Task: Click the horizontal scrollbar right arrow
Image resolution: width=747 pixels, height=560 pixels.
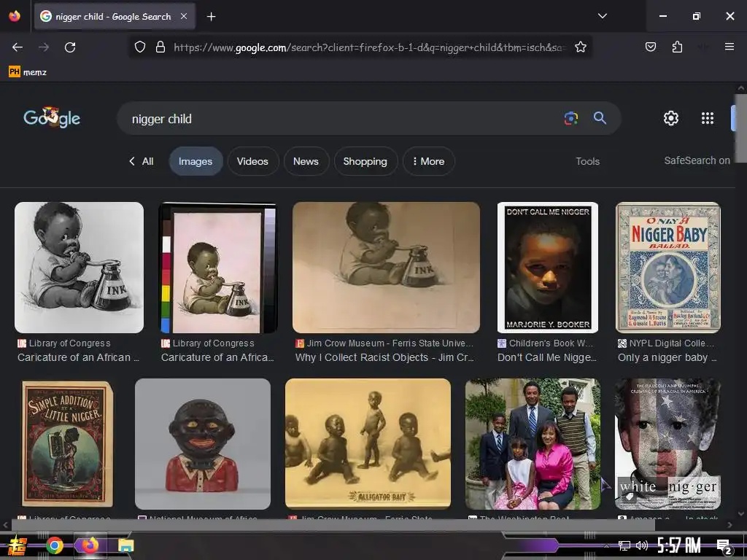Action: [729, 525]
